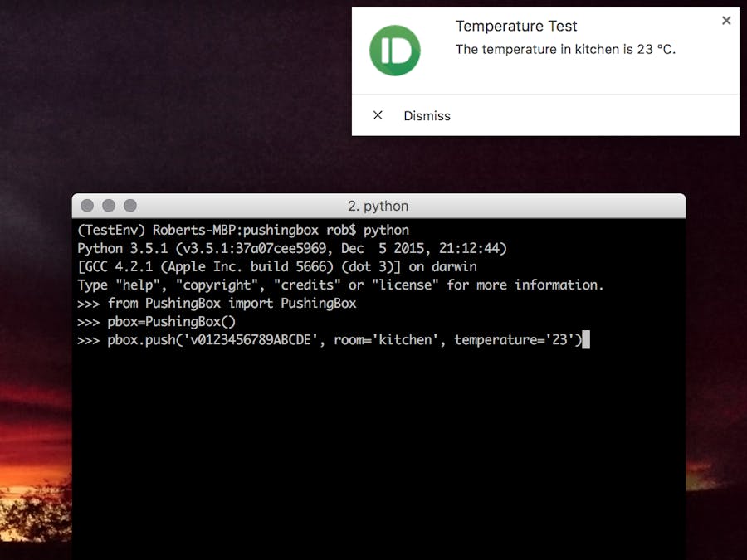The height and width of the screenshot is (560, 747).
Task: Click the '[GCC 4.2.1 (Apple Inc. build 5666)' line
Action: click(x=276, y=266)
